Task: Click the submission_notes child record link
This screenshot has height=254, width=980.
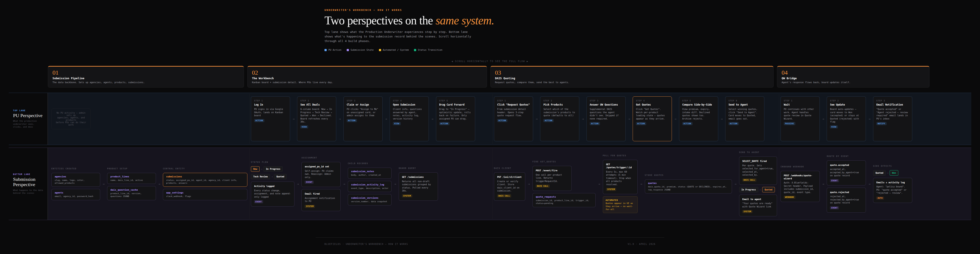Action: (362, 172)
